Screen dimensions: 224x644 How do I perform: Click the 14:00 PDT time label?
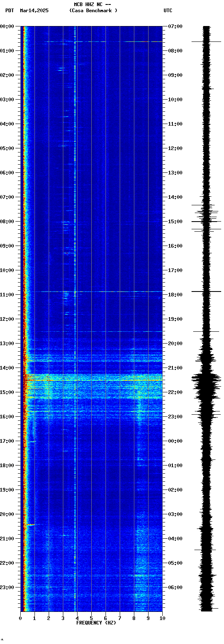(7, 368)
